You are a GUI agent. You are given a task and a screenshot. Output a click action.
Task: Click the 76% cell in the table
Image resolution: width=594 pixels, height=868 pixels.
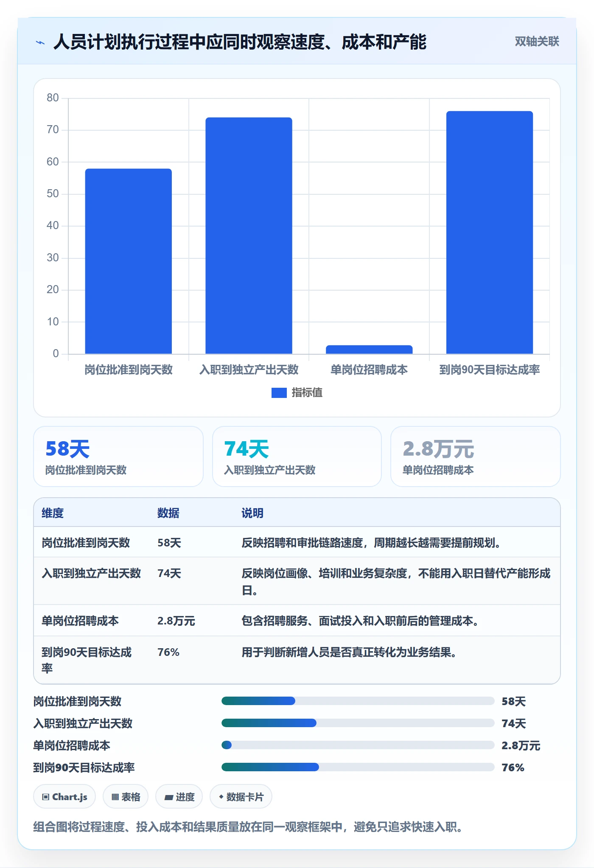point(168,652)
